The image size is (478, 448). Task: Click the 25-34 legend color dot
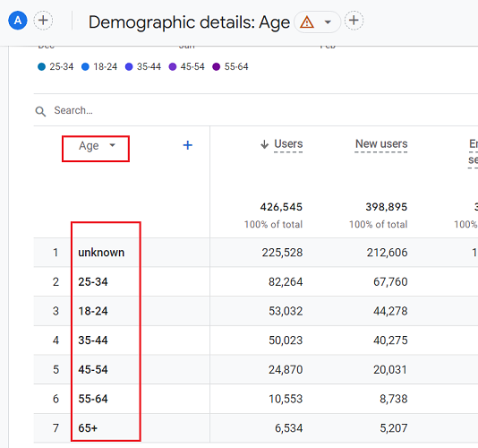click(41, 66)
